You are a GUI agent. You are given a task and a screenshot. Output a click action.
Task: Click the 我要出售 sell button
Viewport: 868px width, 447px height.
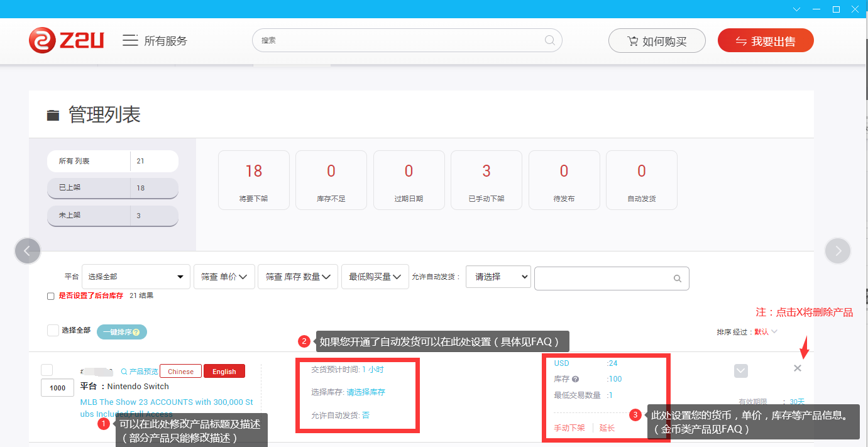click(766, 41)
